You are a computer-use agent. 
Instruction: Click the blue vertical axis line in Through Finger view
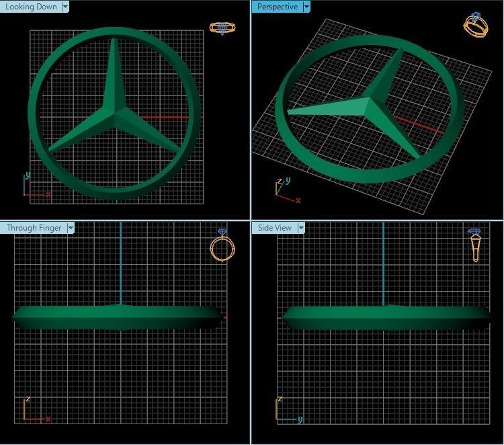click(120, 263)
